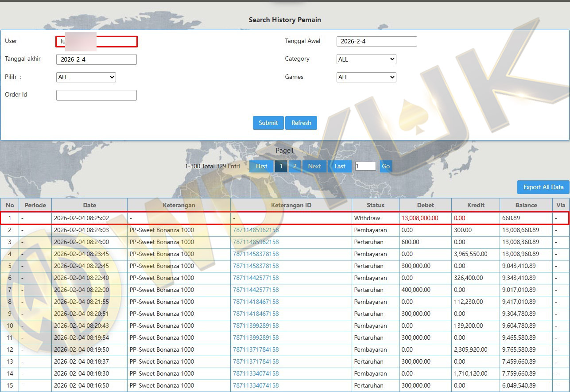Click the Balance column header

526,205
